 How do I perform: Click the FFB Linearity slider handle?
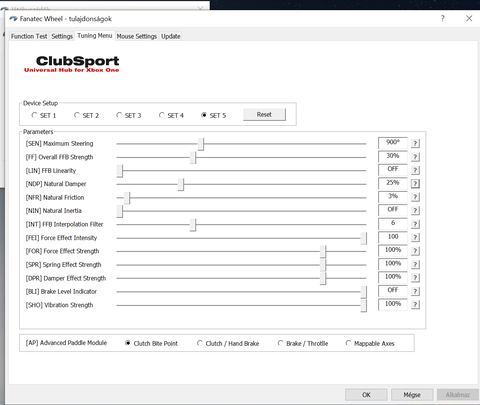[120, 171]
